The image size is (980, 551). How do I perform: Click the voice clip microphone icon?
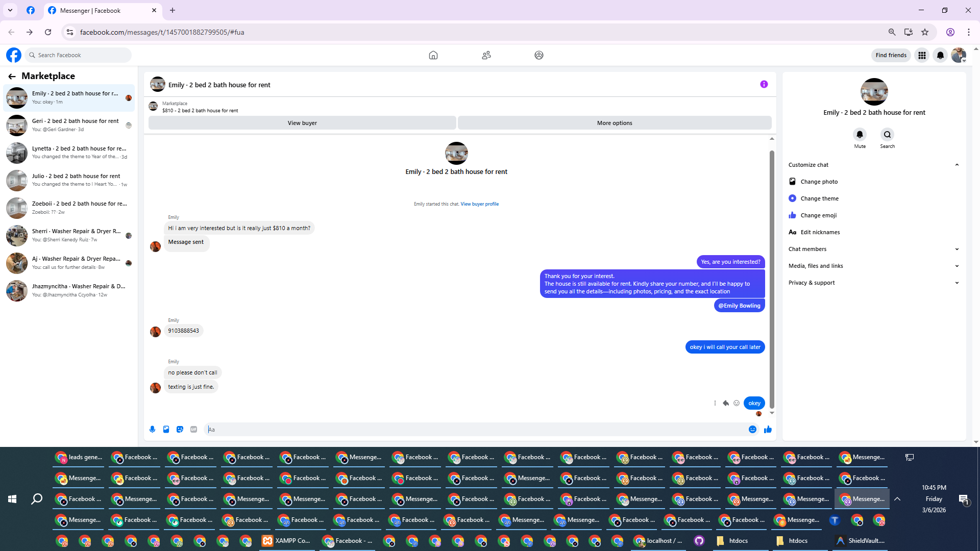click(152, 430)
